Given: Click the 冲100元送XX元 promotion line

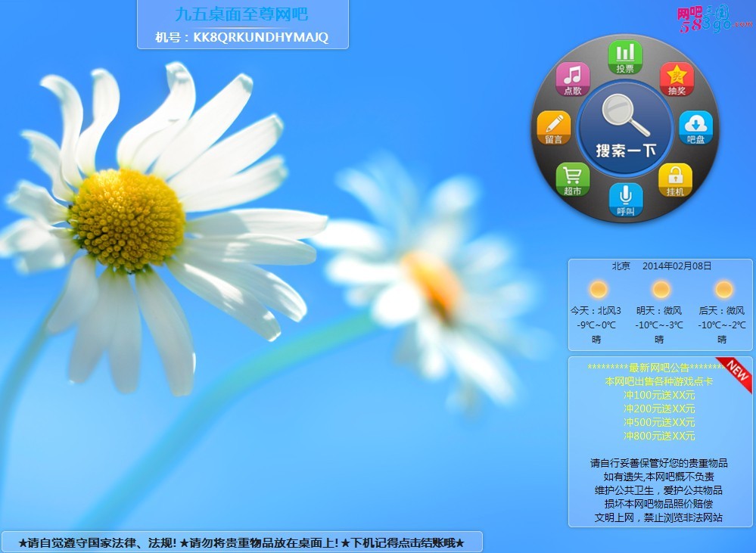Looking at the screenshot, I should (659, 395).
